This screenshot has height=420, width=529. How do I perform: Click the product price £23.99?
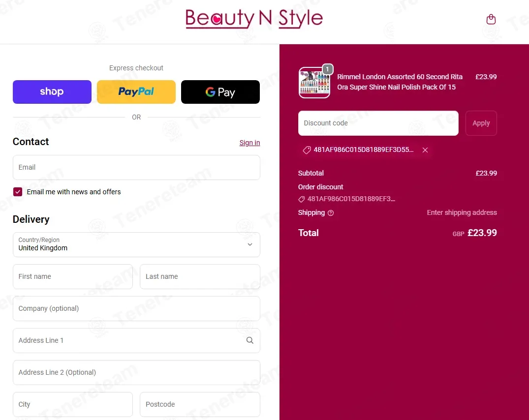click(x=486, y=77)
